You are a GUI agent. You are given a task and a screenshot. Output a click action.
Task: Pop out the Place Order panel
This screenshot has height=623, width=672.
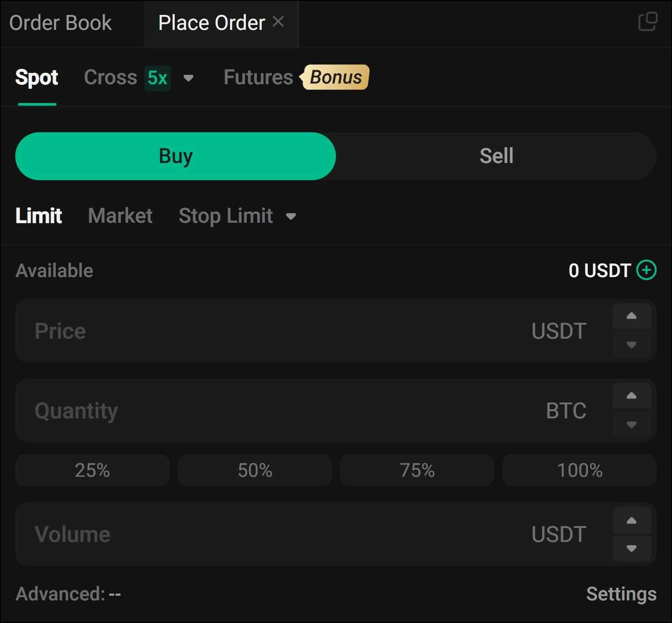point(648,21)
